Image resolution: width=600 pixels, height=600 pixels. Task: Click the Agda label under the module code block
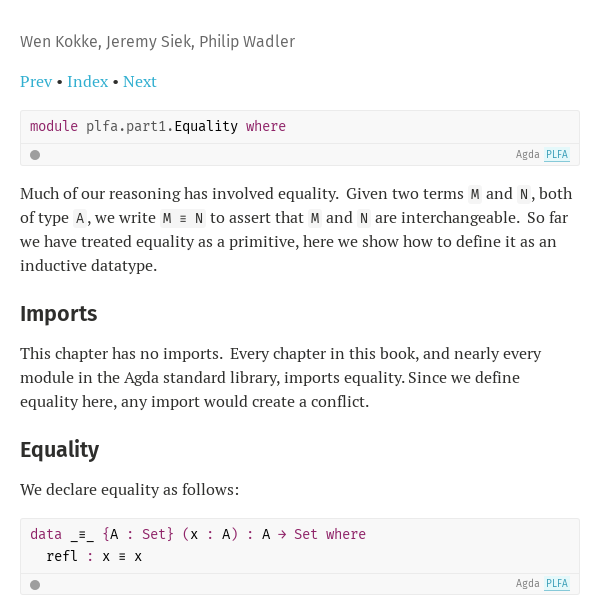[527, 155]
